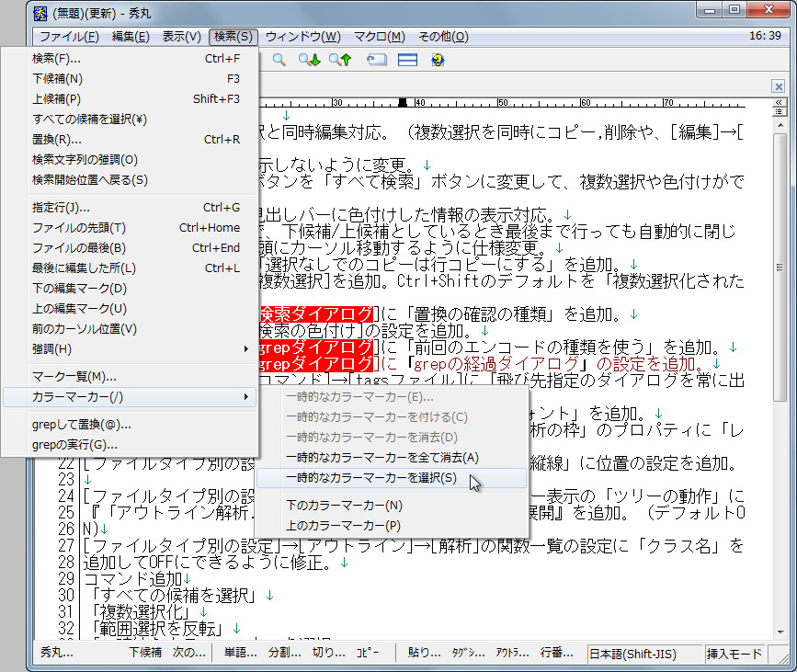Click 次の... in the function key bar

click(x=189, y=653)
